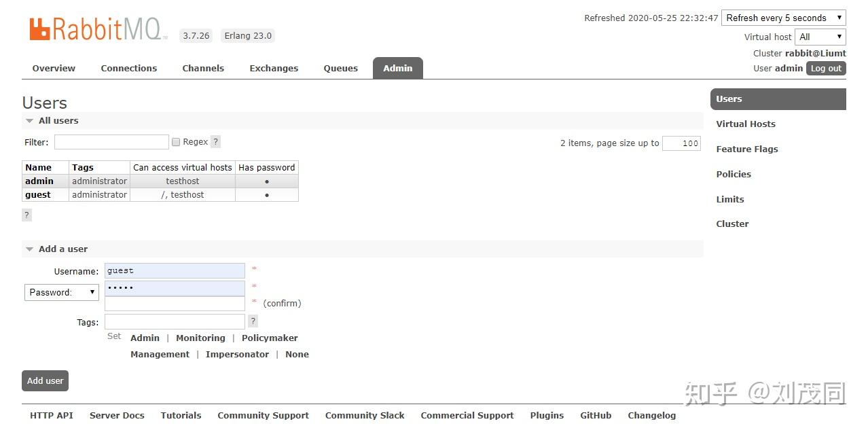Viewport: 868px width, 428px height.
Task: Focus the Username input field
Action: coord(175,270)
